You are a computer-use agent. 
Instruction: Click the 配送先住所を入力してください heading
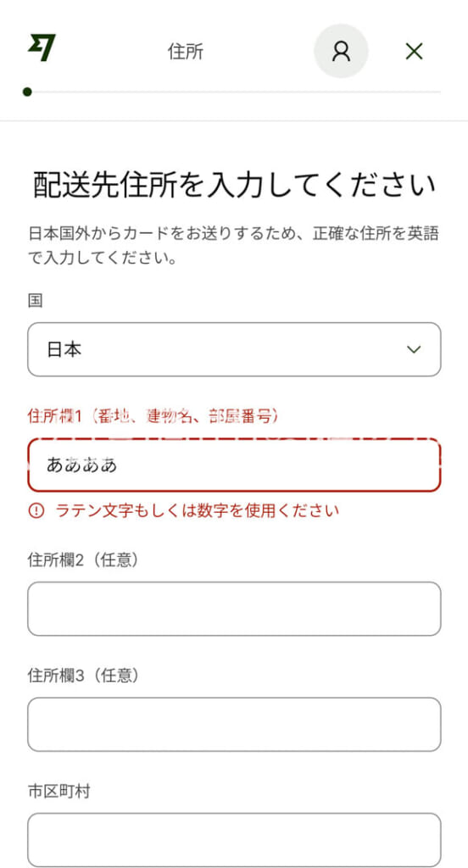click(x=234, y=185)
